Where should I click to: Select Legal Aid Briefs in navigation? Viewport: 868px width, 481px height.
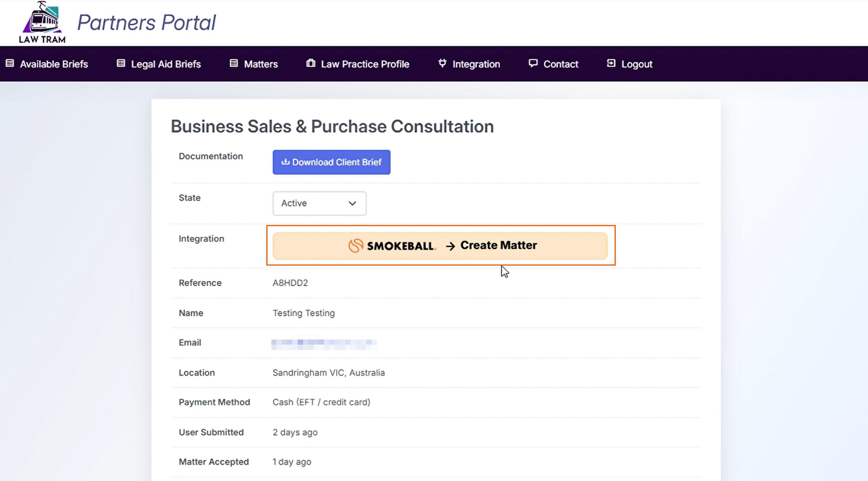165,64
